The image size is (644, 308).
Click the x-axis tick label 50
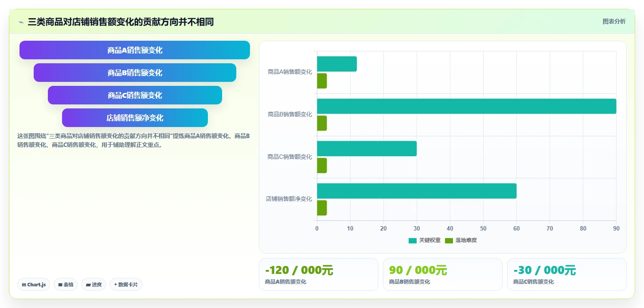(x=483, y=228)
